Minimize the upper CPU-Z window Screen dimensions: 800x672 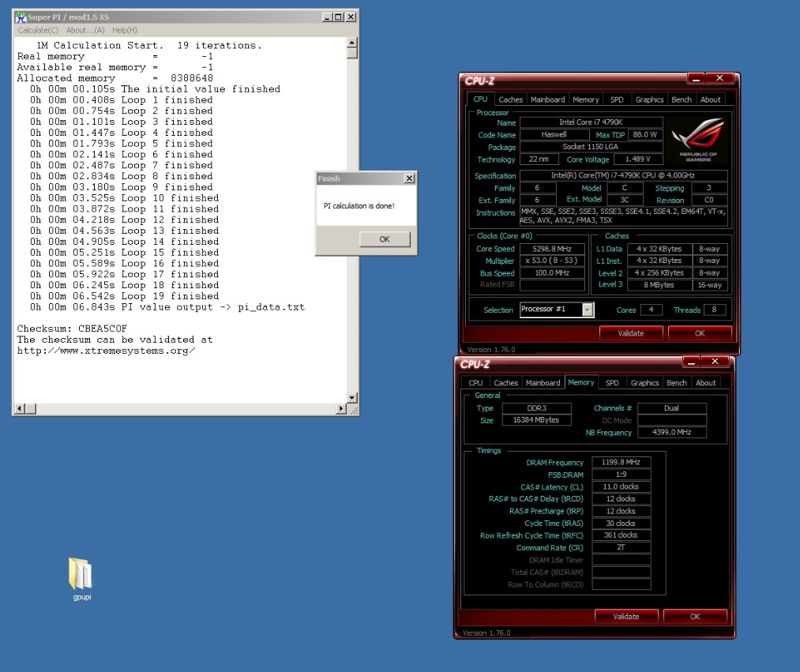[x=696, y=78]
